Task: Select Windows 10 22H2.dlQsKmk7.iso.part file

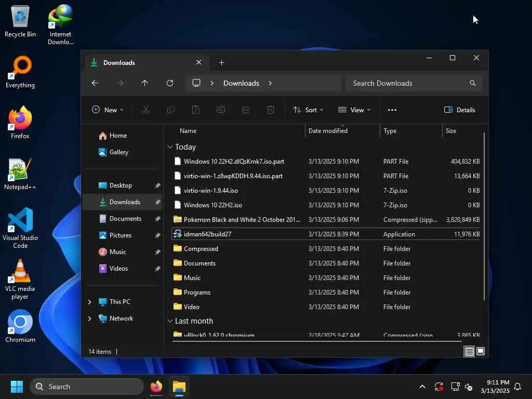Action: 326,162
